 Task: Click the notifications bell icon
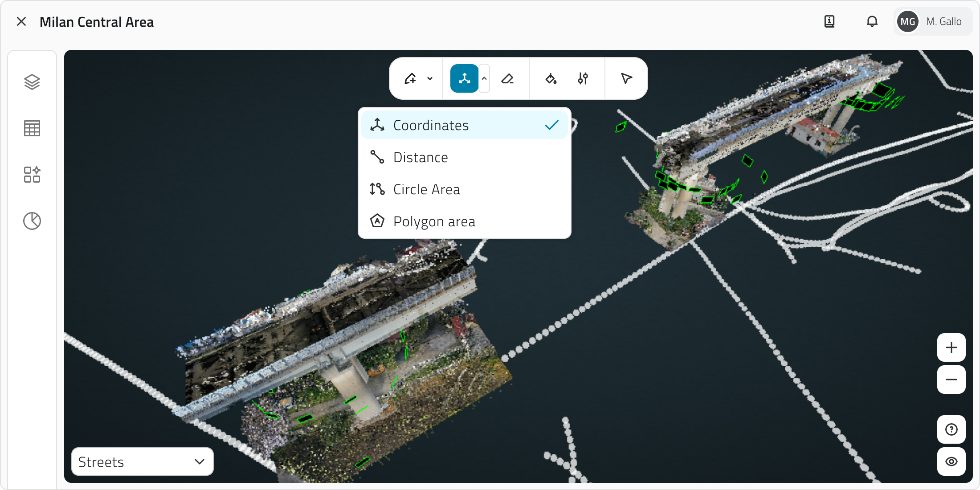pos(872,21)
